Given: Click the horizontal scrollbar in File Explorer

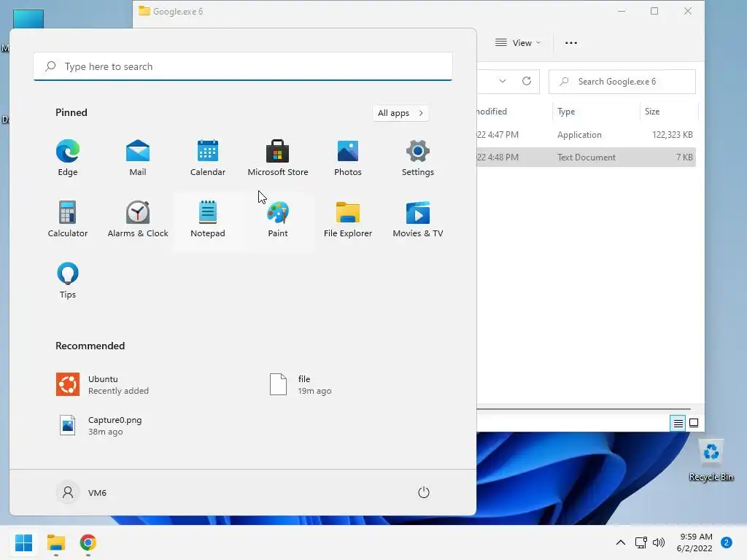Looking at the screenshot, I should pyautogui.click(x=584, y=408).
